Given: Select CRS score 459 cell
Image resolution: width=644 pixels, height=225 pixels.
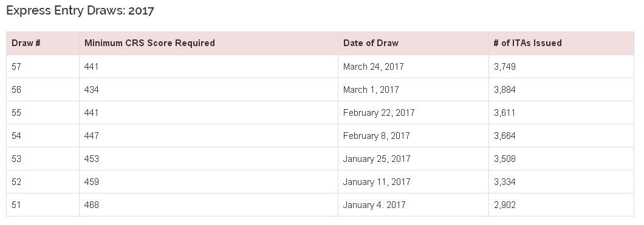Looking at the screenshot, I should (208, 181).
